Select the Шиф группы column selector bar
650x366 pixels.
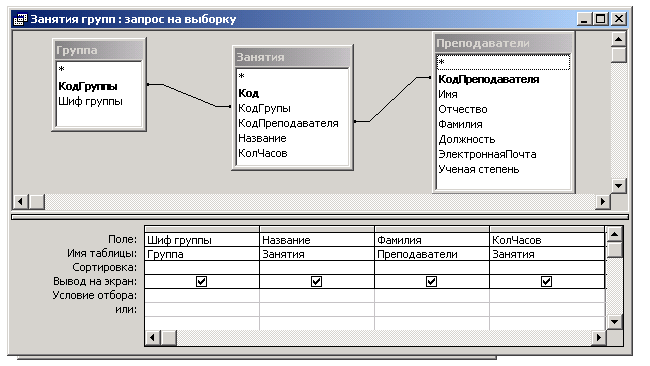202,229
